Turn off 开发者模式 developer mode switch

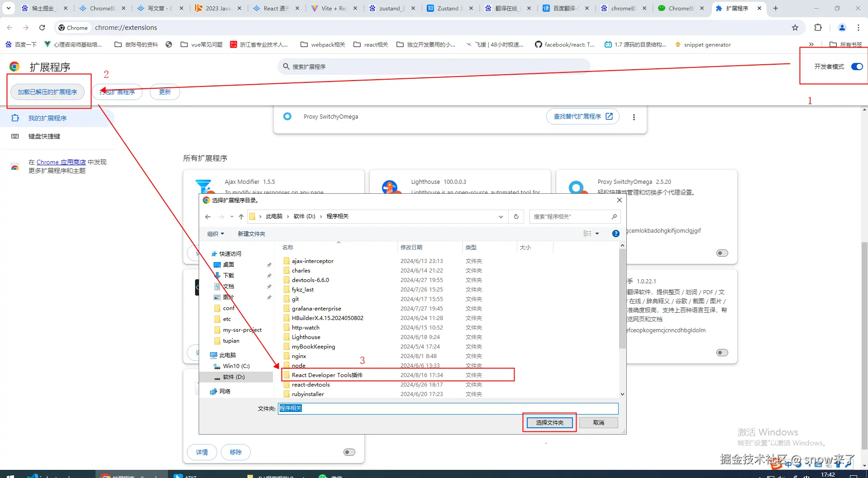(857, 67)
